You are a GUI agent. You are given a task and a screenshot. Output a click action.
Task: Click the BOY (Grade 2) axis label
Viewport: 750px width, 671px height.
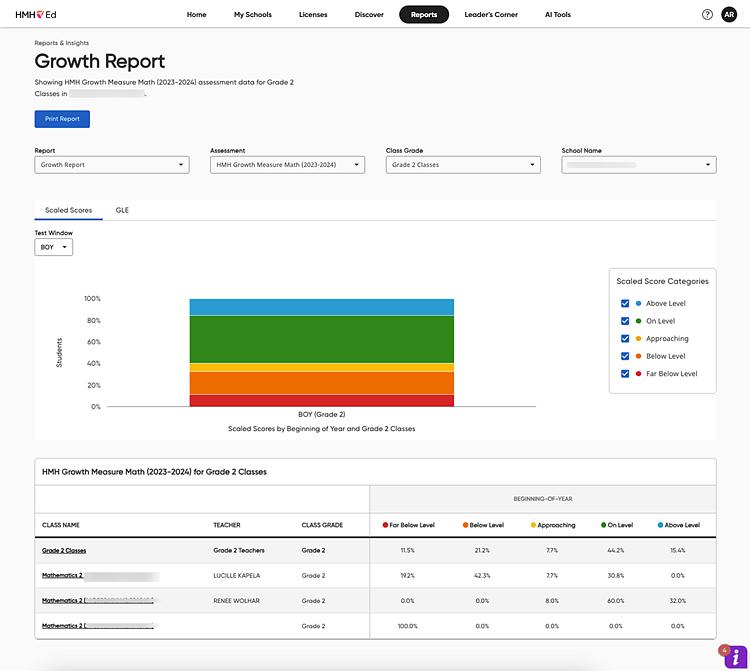tap(321, 414)
